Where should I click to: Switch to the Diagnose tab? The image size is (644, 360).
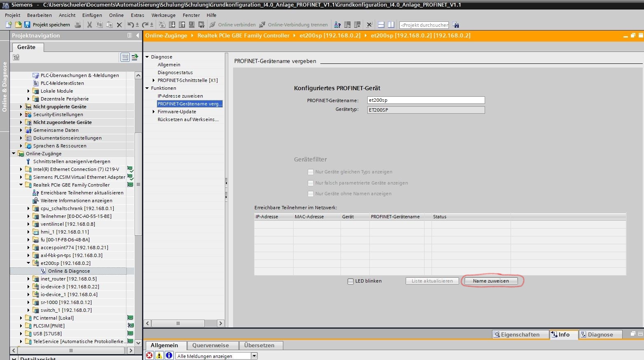pyautogui.click(x=600, y=334)
